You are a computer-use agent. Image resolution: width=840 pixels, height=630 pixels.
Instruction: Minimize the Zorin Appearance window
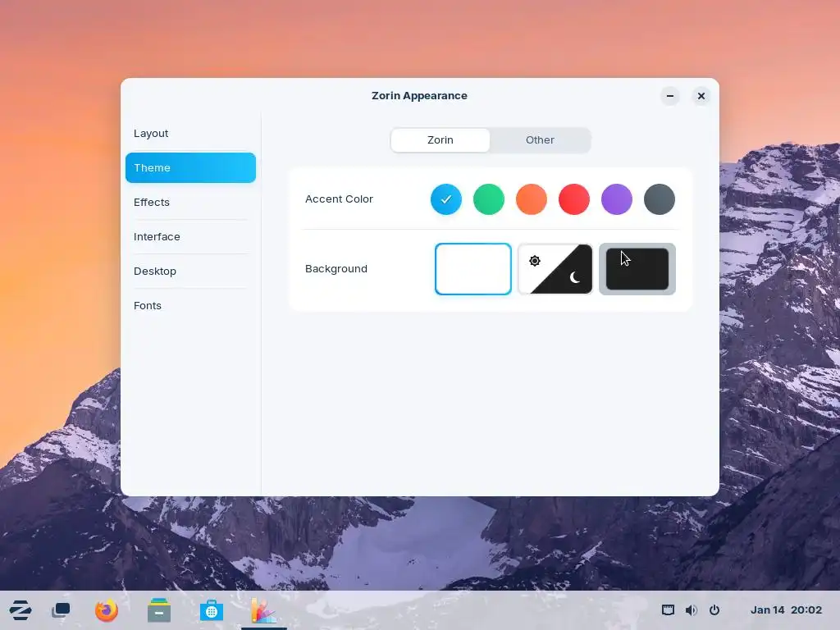(x=669, y=96)
